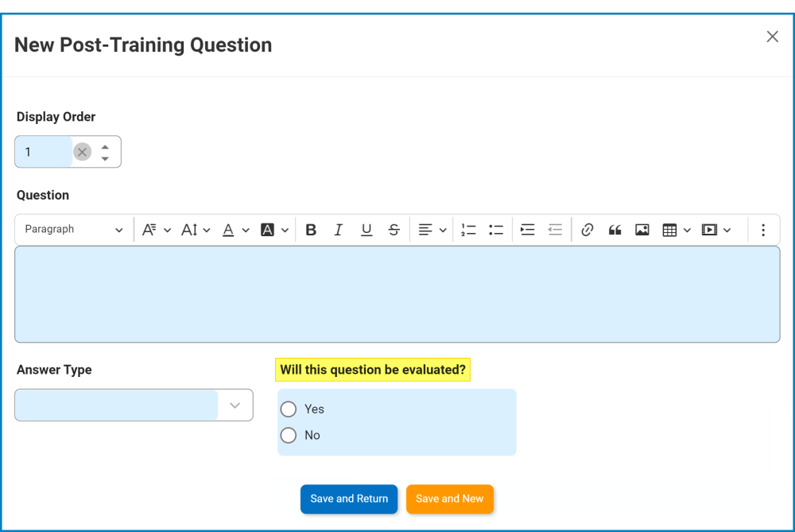Screen dimensions: 795x532
Task: Apply bold formatting in the question editor
Action: (x=311, y=229)
